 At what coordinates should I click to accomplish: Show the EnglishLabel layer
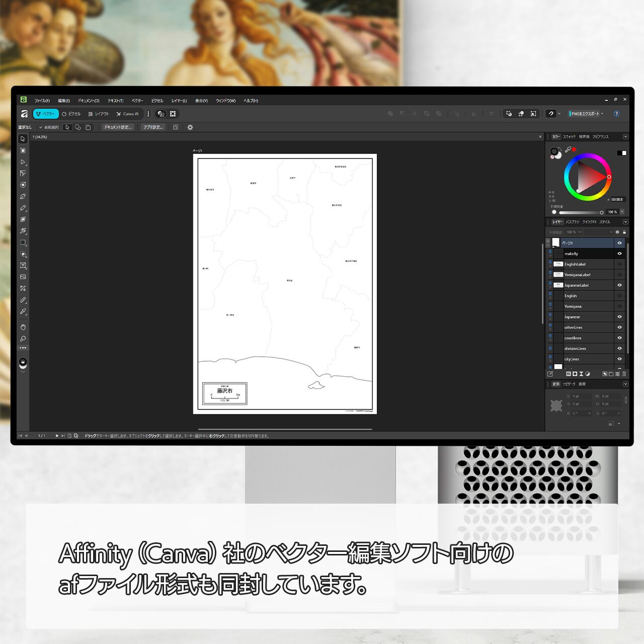tap(619, 264)
